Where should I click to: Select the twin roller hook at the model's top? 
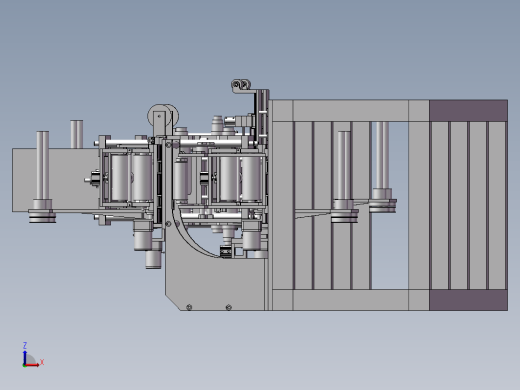click(x=241, y=86)
